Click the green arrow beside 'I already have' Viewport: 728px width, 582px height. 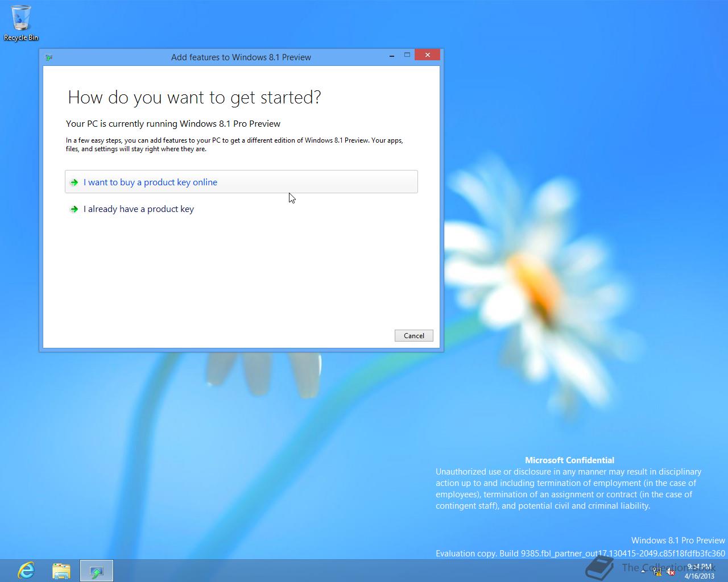pyautogui.click(x=74, y=209)
